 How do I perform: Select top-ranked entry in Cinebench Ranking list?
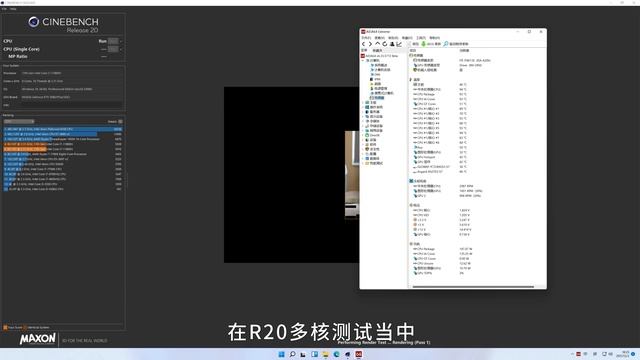click(x=63, y=129)
